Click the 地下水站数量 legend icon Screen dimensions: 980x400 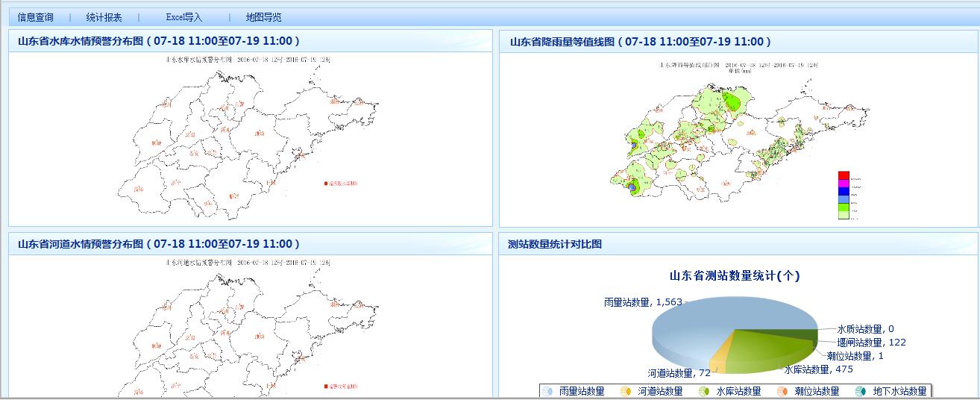(x=861, y=391)
